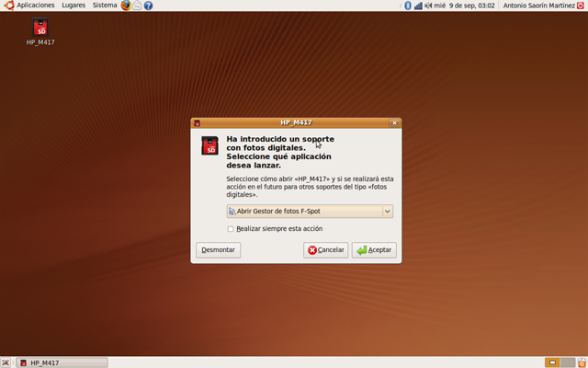The image size is (588, 368).
Task: Confirm with the Aceptar button
Action: (x=374, y=250)
